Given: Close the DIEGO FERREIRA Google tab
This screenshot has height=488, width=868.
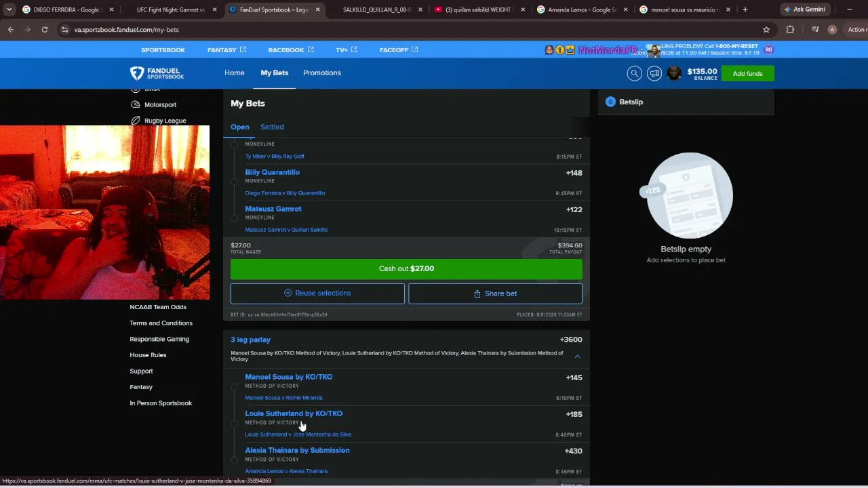Looking at the screenshot, I should (112, 9).
